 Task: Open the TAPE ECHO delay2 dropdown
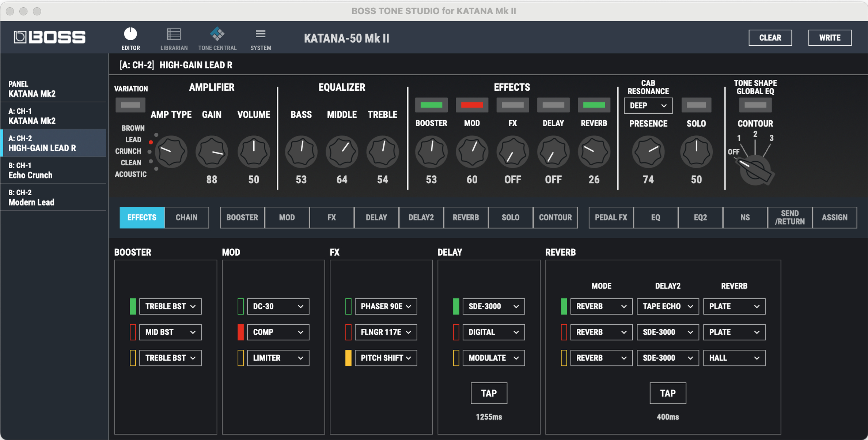tap(668, 306)
